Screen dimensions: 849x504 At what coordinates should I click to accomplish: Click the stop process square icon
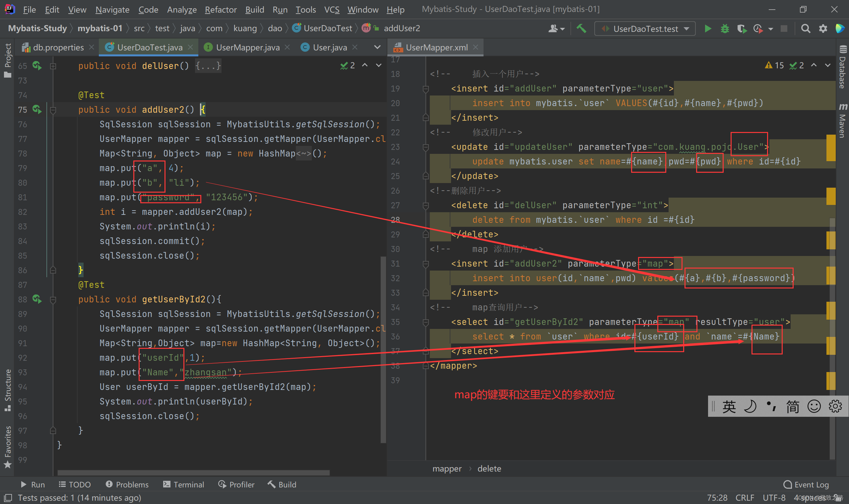(784, 29)
